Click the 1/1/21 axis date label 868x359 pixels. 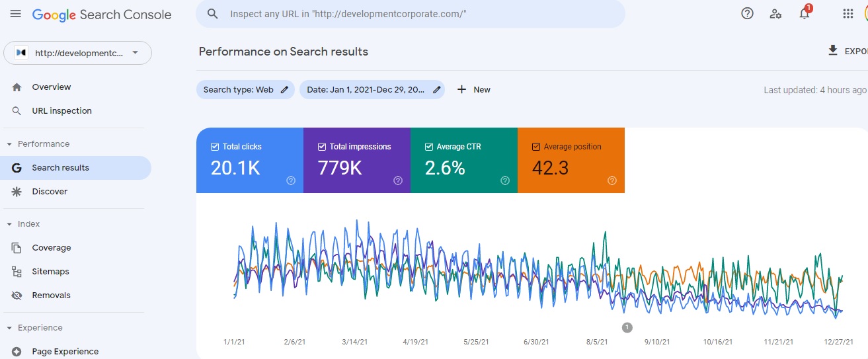coord(235,342)
